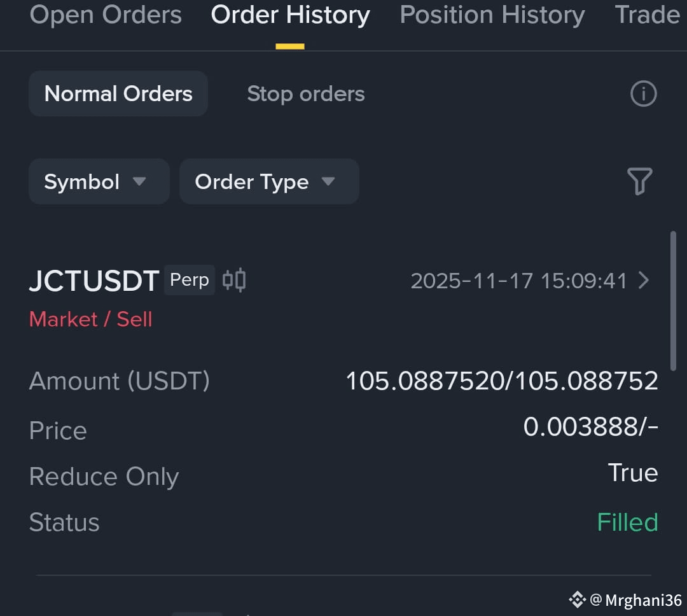Screen dimensions: 687x616
Task: Open the Trade tab
Action: pos(647,15)
